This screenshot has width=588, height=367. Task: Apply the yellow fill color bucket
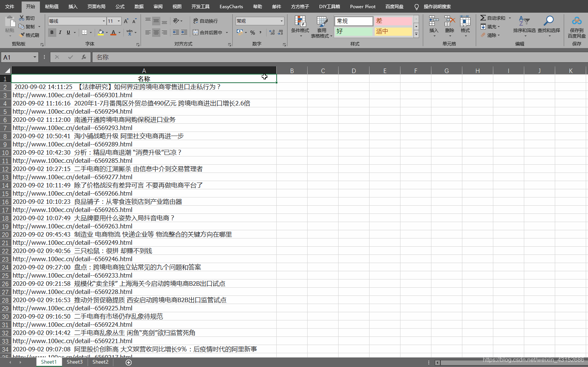[101, 32]
